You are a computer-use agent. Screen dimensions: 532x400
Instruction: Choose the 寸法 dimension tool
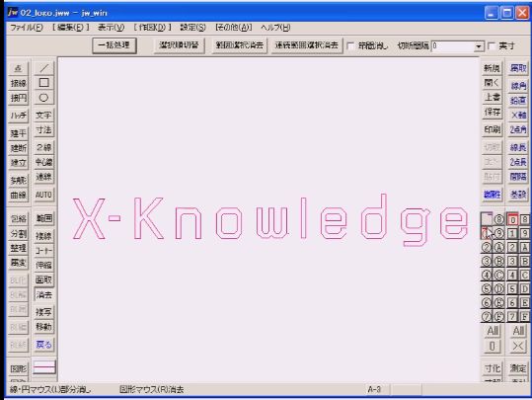tap(43, 130)
